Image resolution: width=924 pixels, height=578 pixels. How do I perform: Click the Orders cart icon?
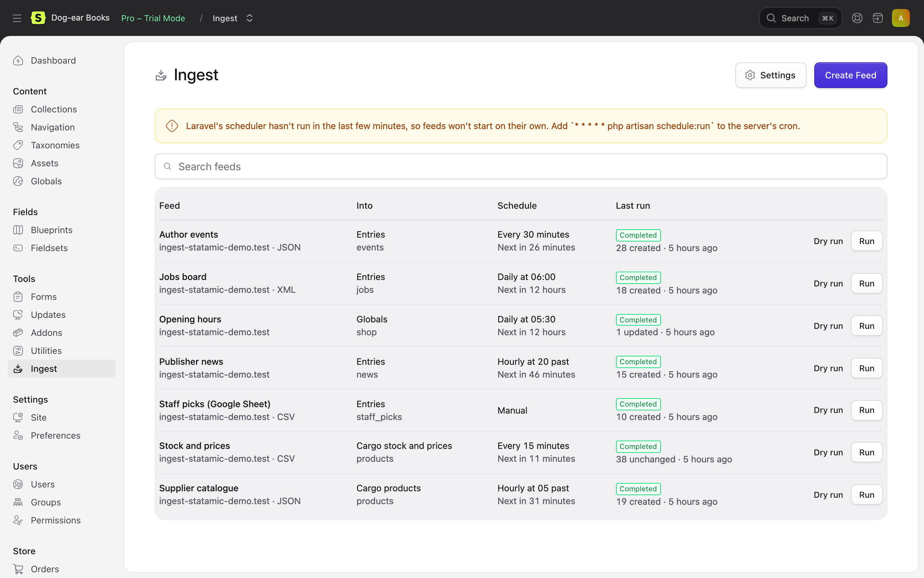[18, 569]
